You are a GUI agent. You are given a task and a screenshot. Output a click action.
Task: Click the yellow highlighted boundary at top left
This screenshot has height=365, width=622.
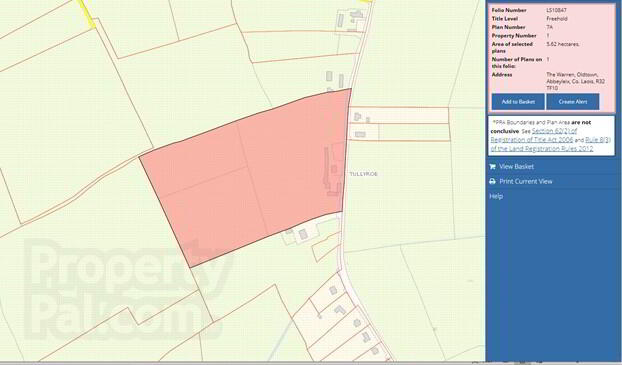pos(87,13)
